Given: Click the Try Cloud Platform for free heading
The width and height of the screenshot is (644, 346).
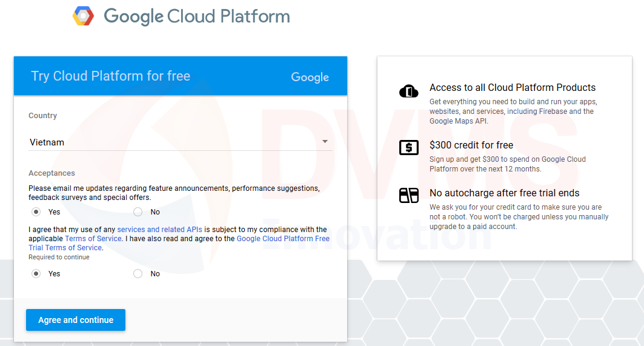Looking at the screenshot, I should tap(110, 76).
